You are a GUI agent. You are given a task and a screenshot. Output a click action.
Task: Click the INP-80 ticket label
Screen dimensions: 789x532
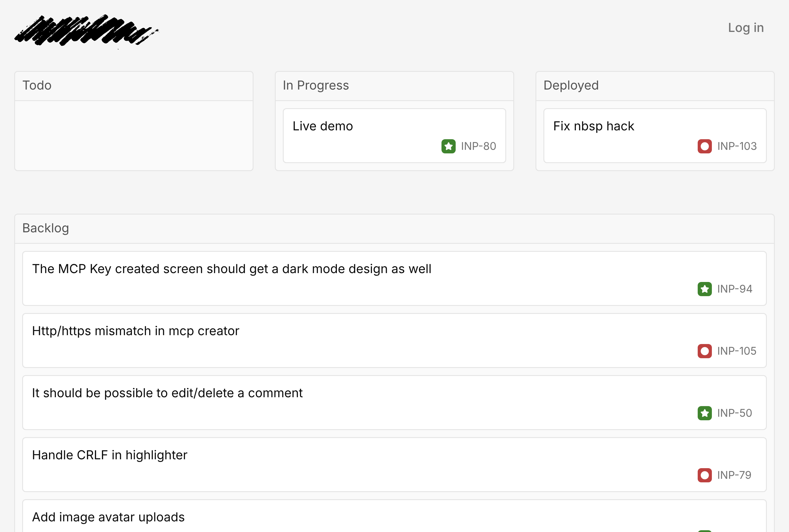pyautogui.click(x=478, y=146)
